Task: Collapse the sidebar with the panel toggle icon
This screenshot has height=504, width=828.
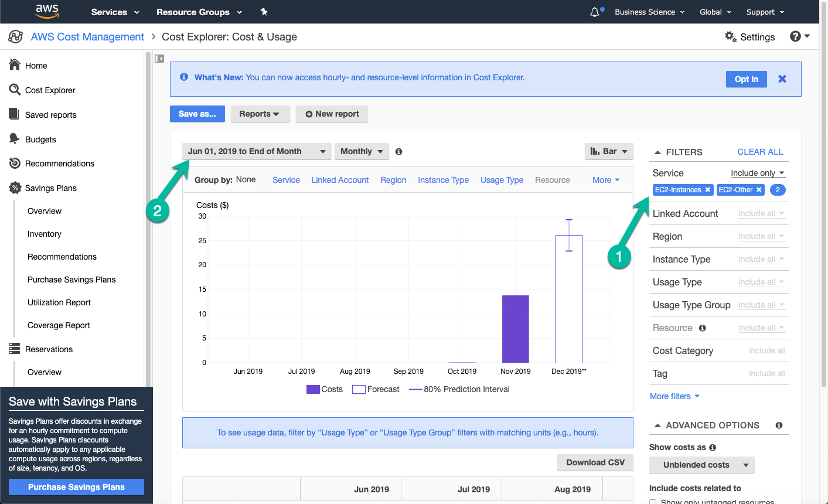Action: click(159, 59)
